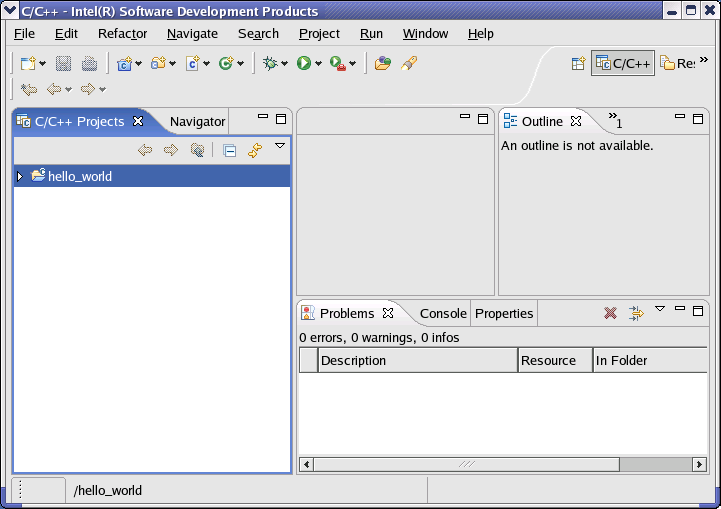The image size is (721, 509).
Task: Select the Problems tab
Action: pos(347,314)
